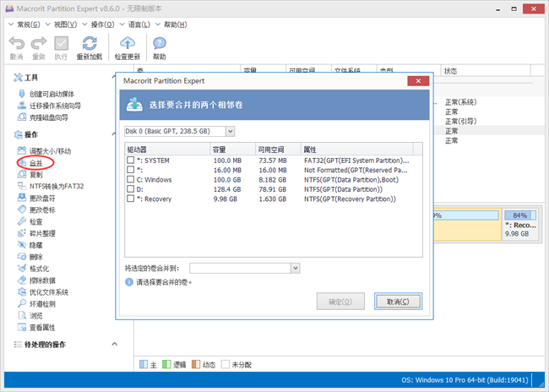Image resolution: width=549 pixels, height=392 pixels.
Task: Check the C: Windows volume checkbox
Action: pyautogui.click(x=131, y=179)
